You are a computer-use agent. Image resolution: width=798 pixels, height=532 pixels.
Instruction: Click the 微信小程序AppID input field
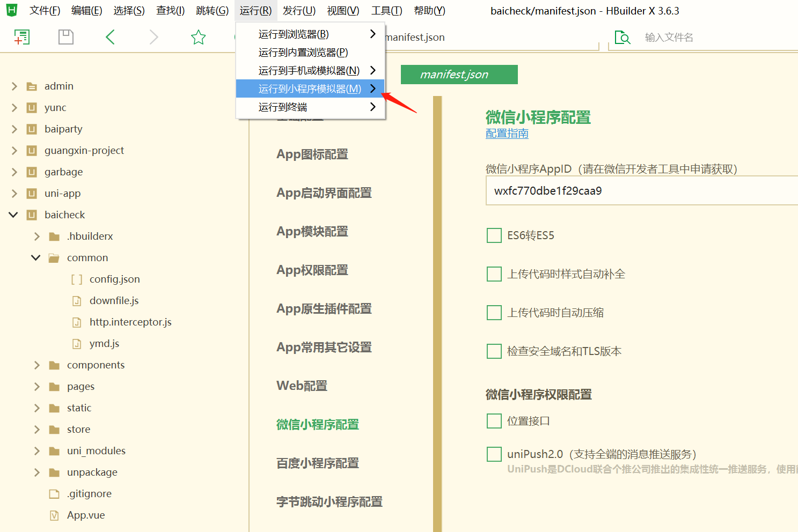pyautogui.click(x=642, y=190)
